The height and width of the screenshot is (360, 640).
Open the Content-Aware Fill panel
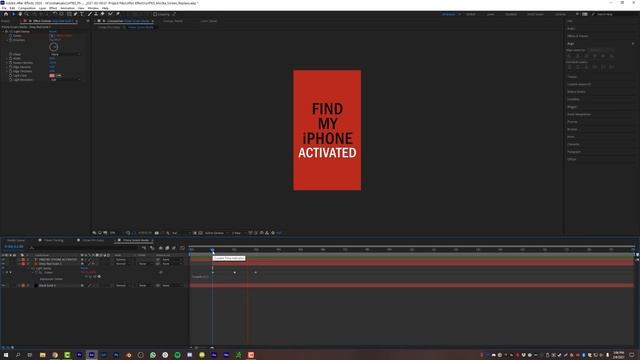point(579,84)
